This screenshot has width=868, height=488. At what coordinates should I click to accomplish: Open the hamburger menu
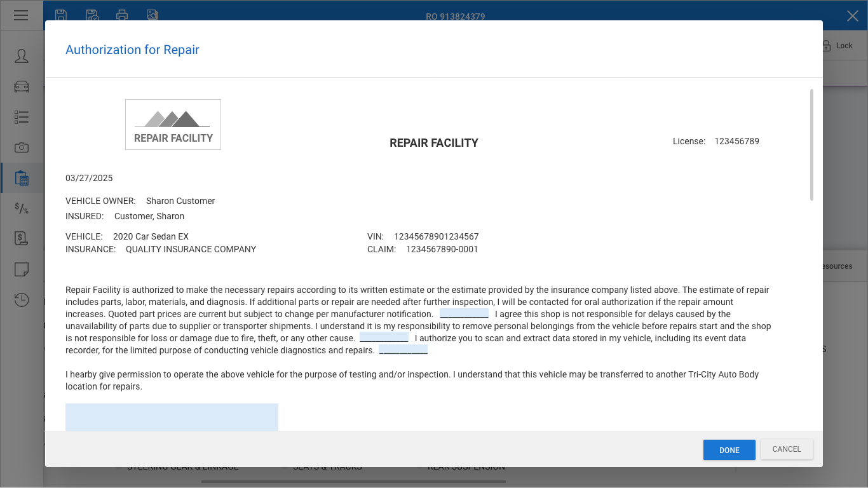point(21,15)
